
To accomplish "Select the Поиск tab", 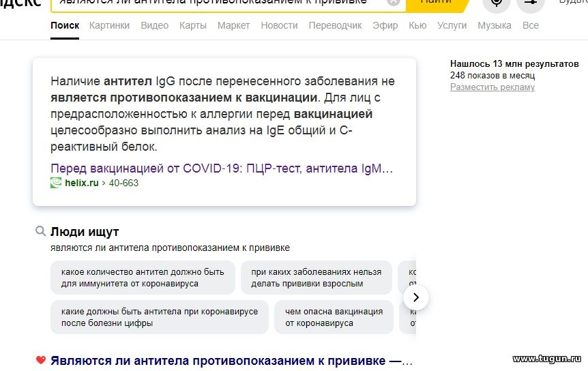I will pos(65,25).
